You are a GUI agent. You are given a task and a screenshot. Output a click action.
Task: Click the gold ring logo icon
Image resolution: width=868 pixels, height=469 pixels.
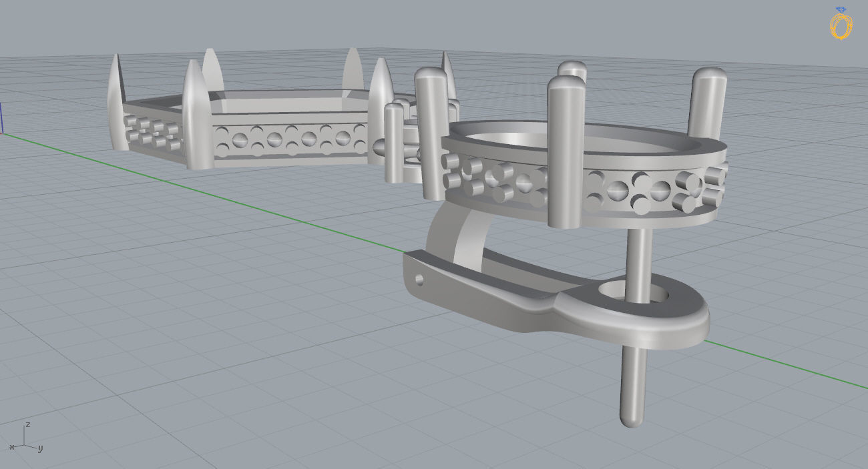click(841, 23)
